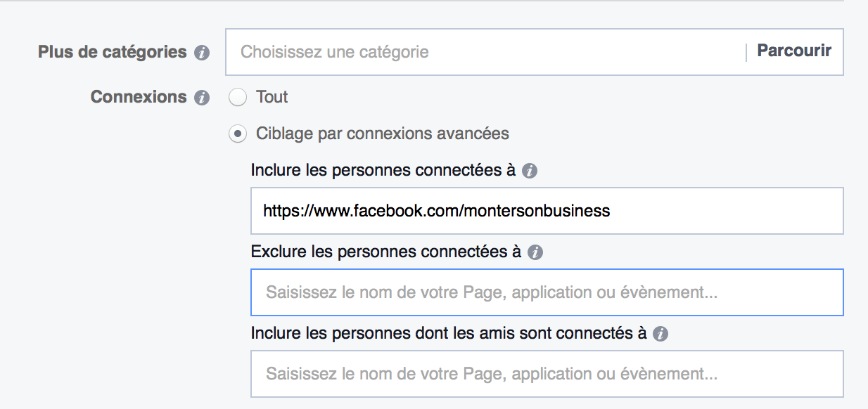The image size is (868, 409).
Task: Click the Exclure les personnes connectées à heading
Action: (x=386, y=252)
